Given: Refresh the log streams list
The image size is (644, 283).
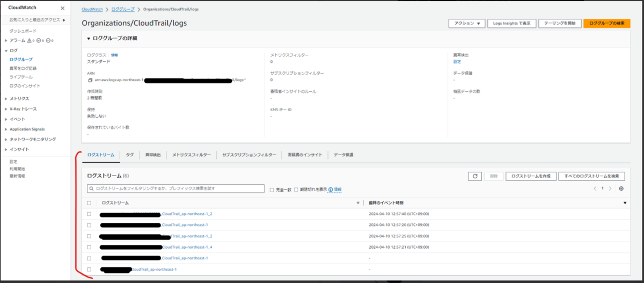Looking at the screenshot, I should (474, 176).
